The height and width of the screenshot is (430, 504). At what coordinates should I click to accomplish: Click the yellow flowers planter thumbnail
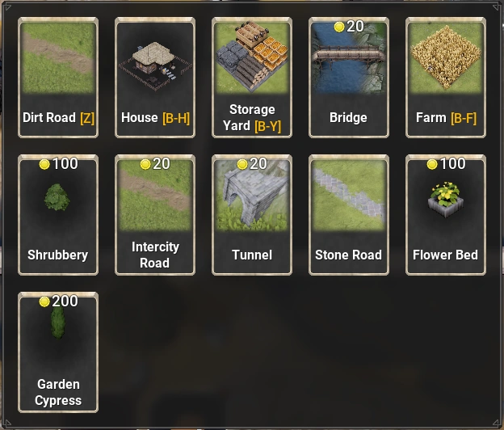click(x=446, y=199)
